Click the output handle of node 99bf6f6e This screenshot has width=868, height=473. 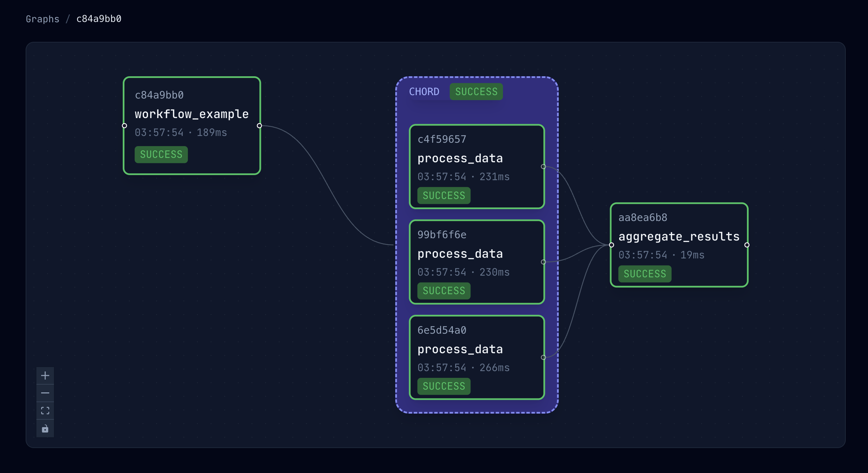pos(543,262)
